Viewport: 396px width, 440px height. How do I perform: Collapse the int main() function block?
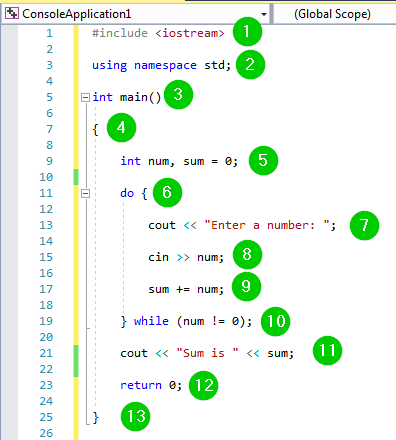pos(85,97)
